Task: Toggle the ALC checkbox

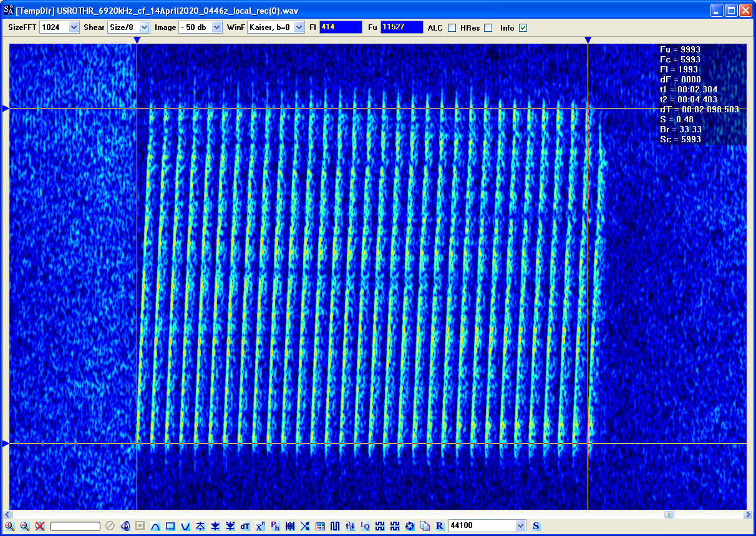Action: point(452,27)
